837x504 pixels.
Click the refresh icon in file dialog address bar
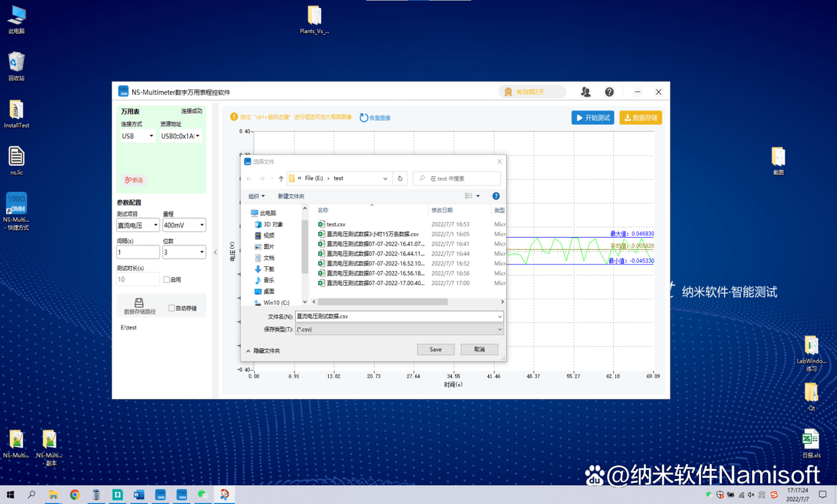click(x=400, y=179)
